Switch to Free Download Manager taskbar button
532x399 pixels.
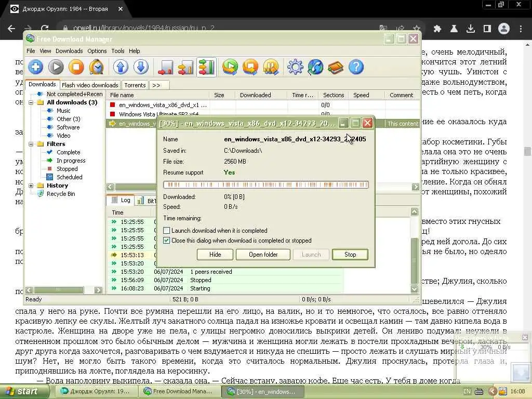tap(179, 391)
